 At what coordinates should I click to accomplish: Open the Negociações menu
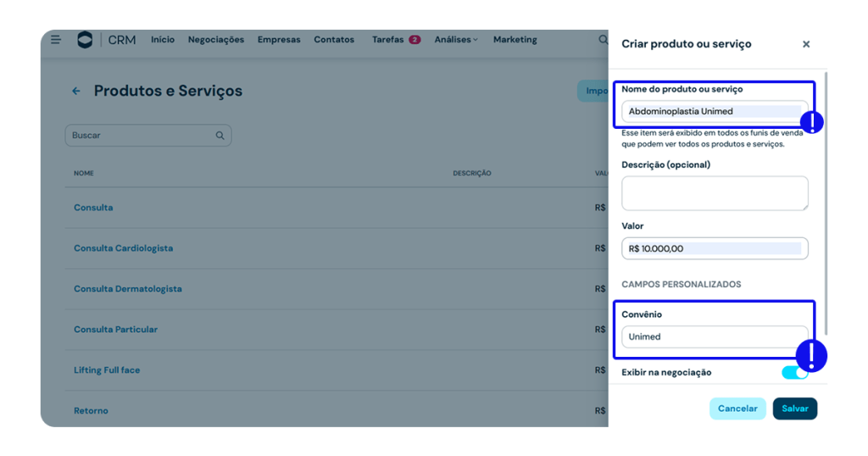point(215,40)
